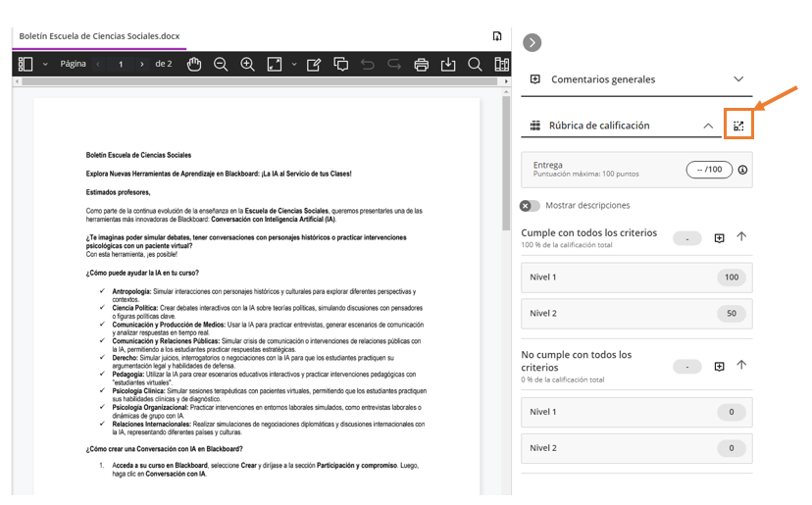Open view mode options dropdown arrow
Image resolution: width=812 pixels, height=505 pixels.
[x=294, y=64]
